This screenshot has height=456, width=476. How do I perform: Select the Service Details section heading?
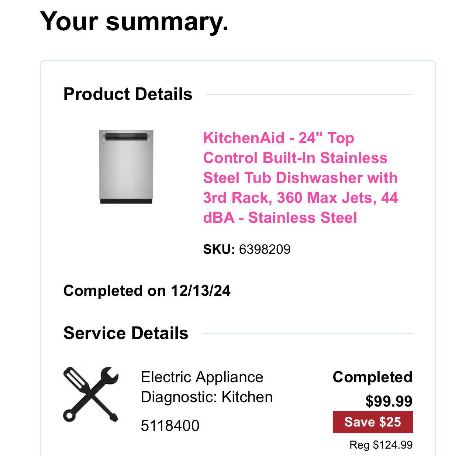(126, 333)
